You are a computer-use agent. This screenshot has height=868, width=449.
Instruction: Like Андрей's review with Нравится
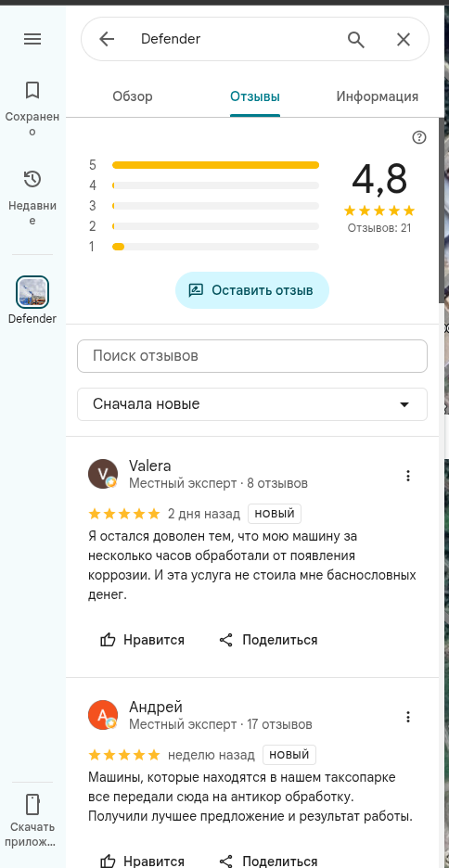142,862
